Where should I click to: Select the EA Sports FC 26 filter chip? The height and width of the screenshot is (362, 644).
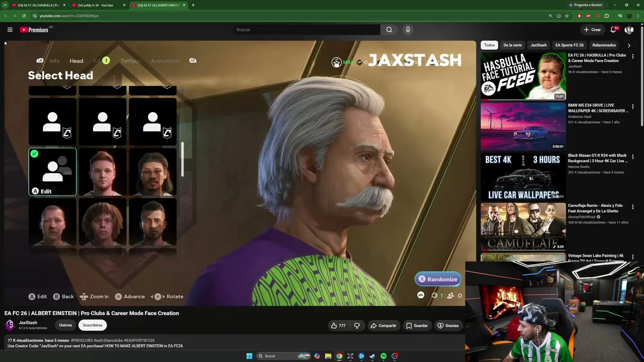click(570, 45)
